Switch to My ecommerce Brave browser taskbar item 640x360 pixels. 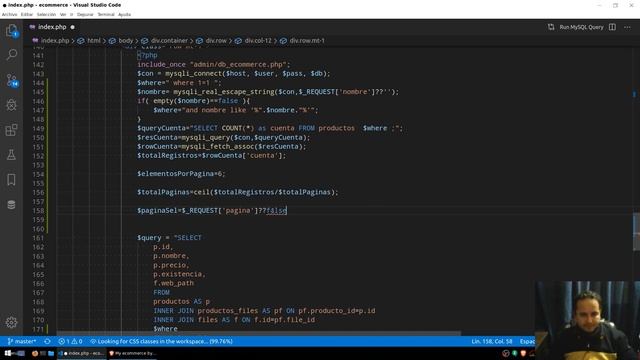point(133,353)
